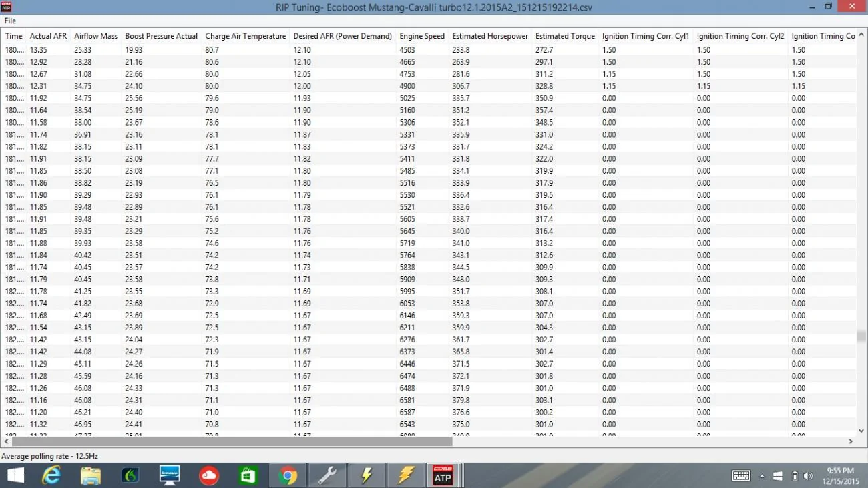The width and height of the screenshot is (868, 488).
Task: Click the Ignition Timing Corr. Cyl2 header
Action: [740, 36]
